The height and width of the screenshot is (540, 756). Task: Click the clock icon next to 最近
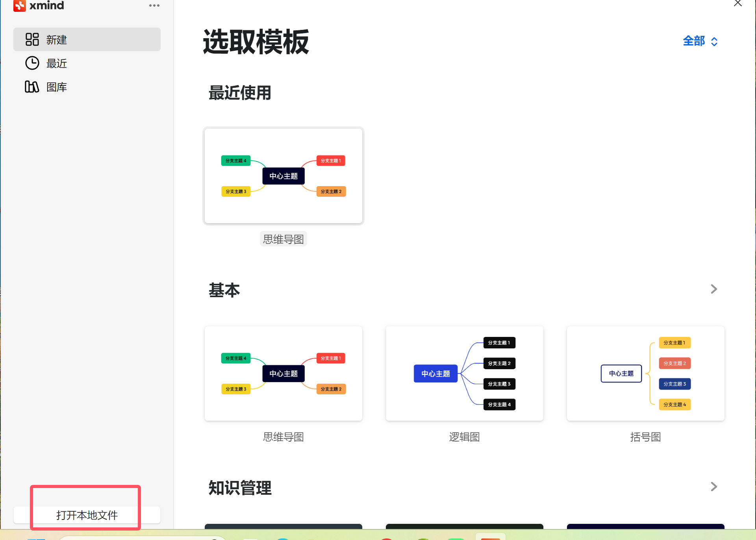coord(32,63)
